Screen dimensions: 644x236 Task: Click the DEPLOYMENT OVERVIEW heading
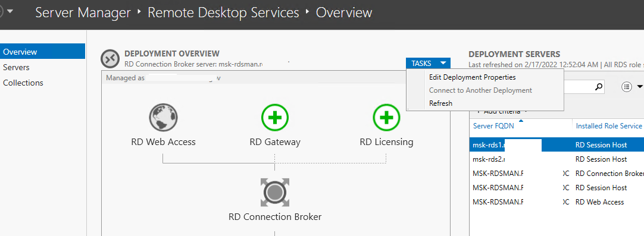[172, 54]
